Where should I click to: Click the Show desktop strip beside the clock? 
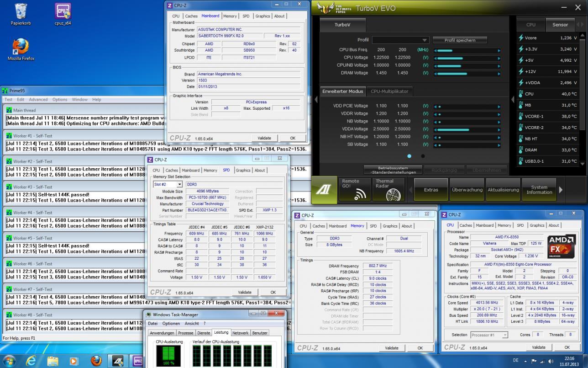(585, 361)
